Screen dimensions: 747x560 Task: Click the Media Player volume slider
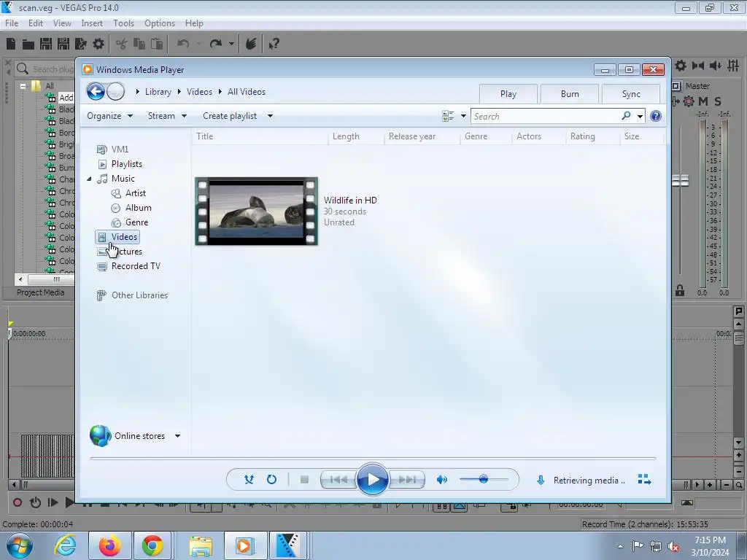tap(484, 479)
